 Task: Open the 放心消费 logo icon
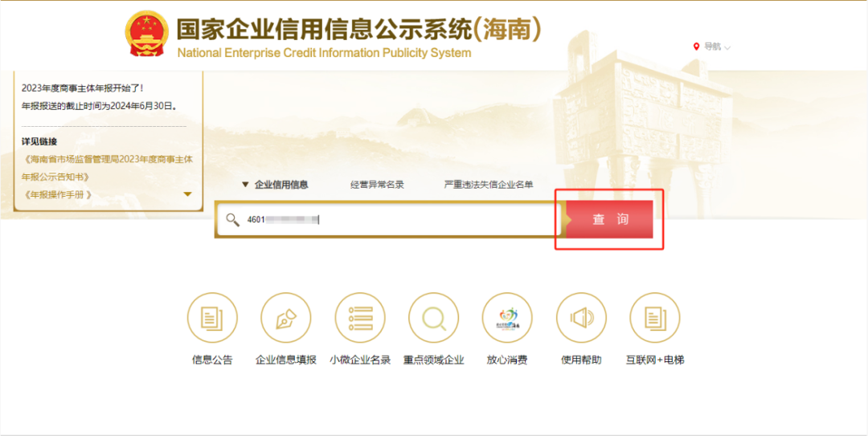(507, 318)
